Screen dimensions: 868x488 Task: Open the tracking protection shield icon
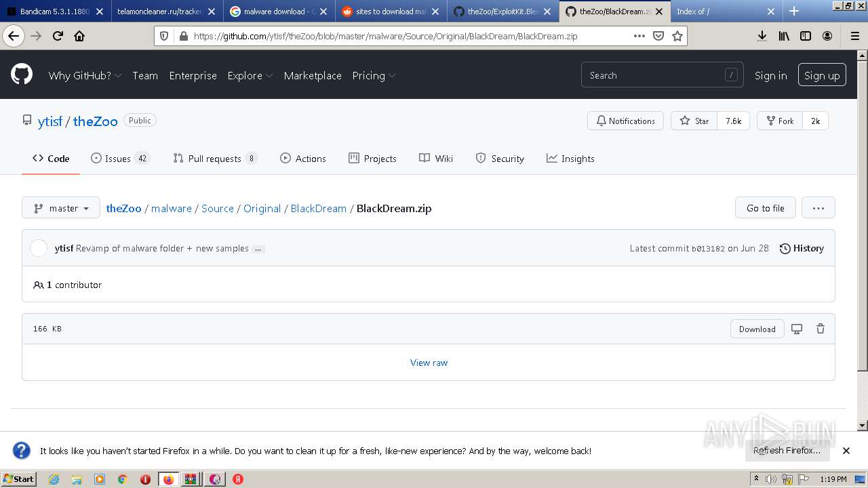tap(165, 36)
